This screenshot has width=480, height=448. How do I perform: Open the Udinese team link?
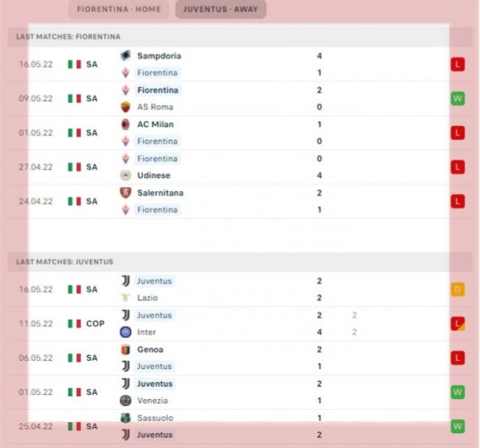tap(154, 176)
